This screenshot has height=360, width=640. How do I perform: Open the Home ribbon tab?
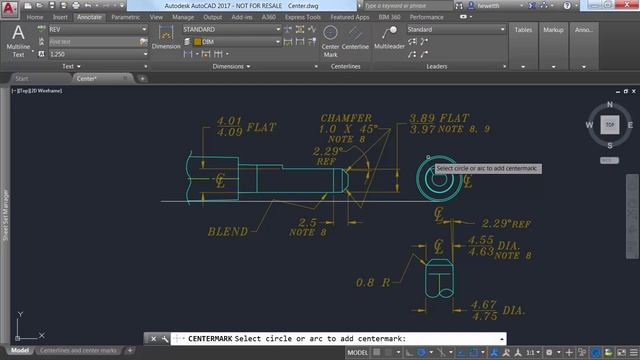point(35,17)
